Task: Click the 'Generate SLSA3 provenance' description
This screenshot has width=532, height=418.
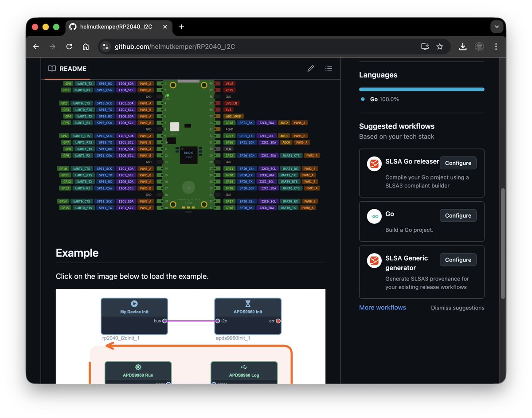Action: pos(427,283)
